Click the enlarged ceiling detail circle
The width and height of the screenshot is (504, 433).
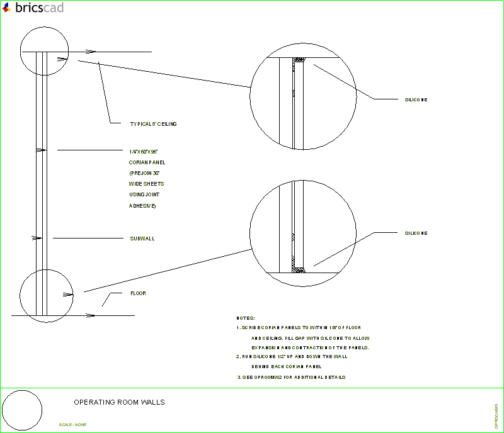[303, 96]
